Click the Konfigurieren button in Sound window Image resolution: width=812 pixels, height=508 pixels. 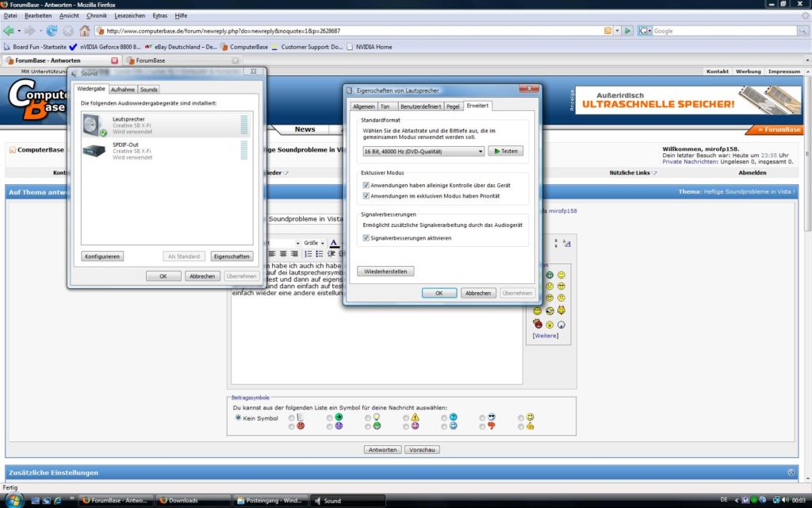[102, 256]
